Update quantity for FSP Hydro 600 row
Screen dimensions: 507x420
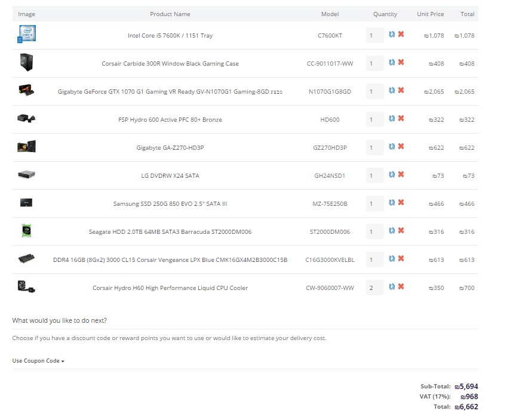pyautogui.click(x=392, y=119)
